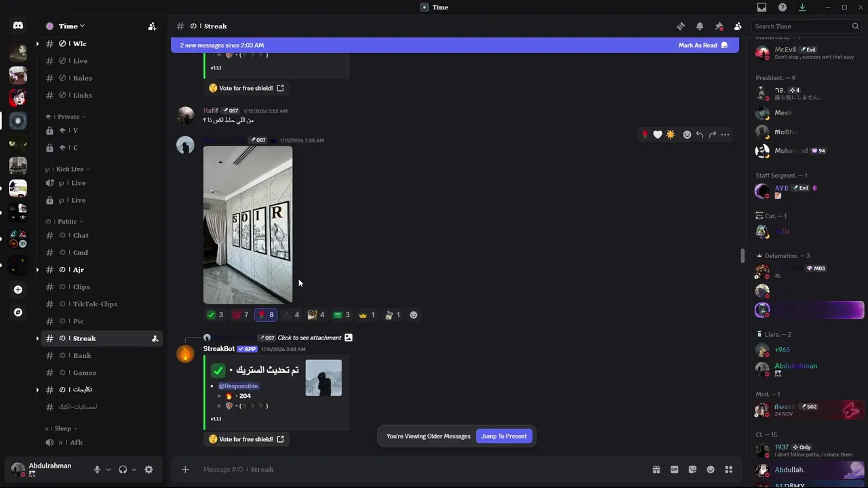Open the GIF picker

675,470
